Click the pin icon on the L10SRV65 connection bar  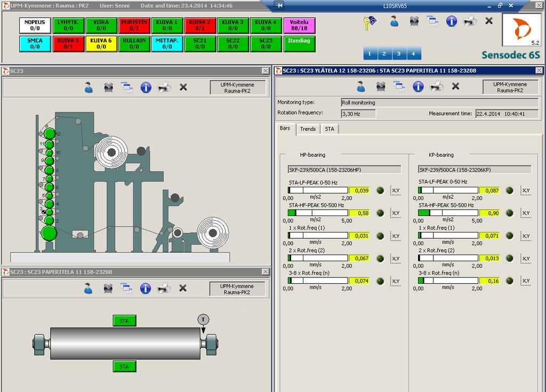(x=279, y=5)
